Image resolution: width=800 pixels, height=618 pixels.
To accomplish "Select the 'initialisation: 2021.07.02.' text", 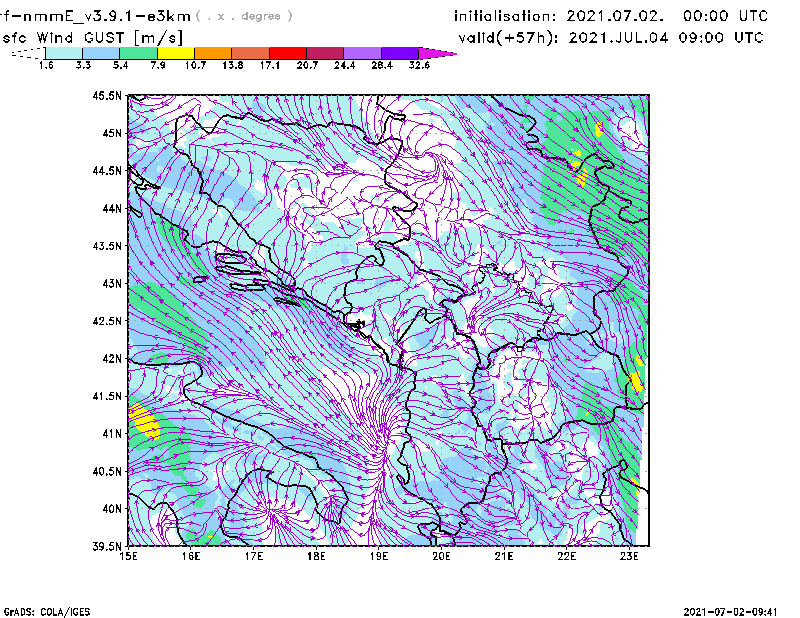I will click(559, 16).
